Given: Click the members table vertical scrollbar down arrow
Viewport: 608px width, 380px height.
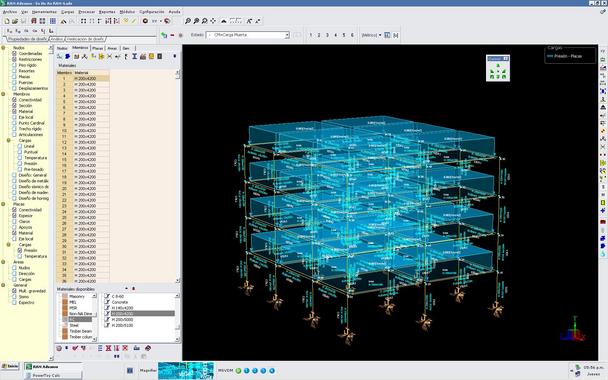Looking at the screenshot, I should 178,280.
